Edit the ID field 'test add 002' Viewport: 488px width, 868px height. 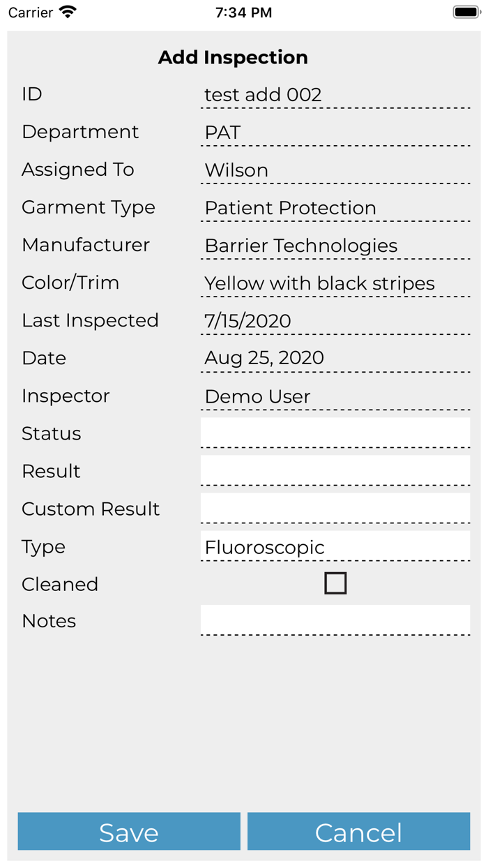[x=335, y=95]
